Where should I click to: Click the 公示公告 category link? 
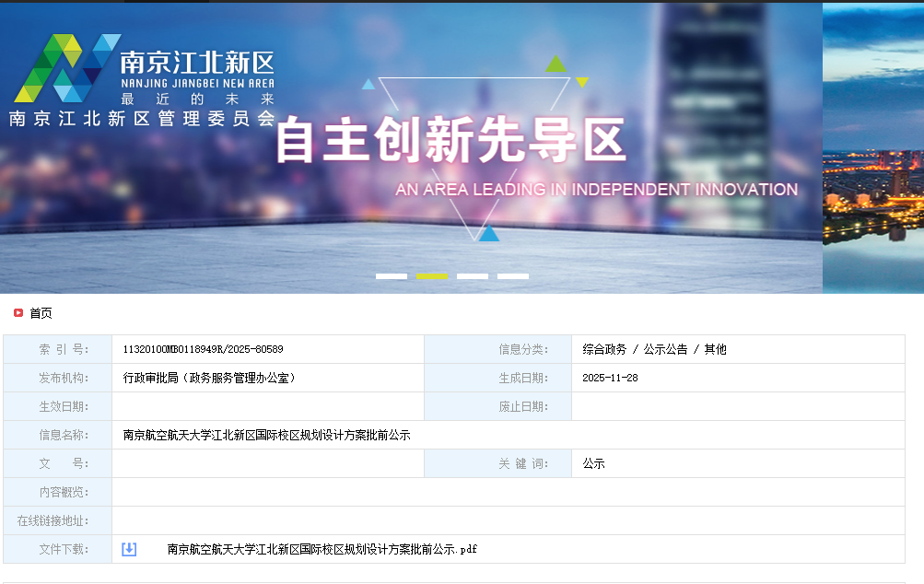pos(665,348)
